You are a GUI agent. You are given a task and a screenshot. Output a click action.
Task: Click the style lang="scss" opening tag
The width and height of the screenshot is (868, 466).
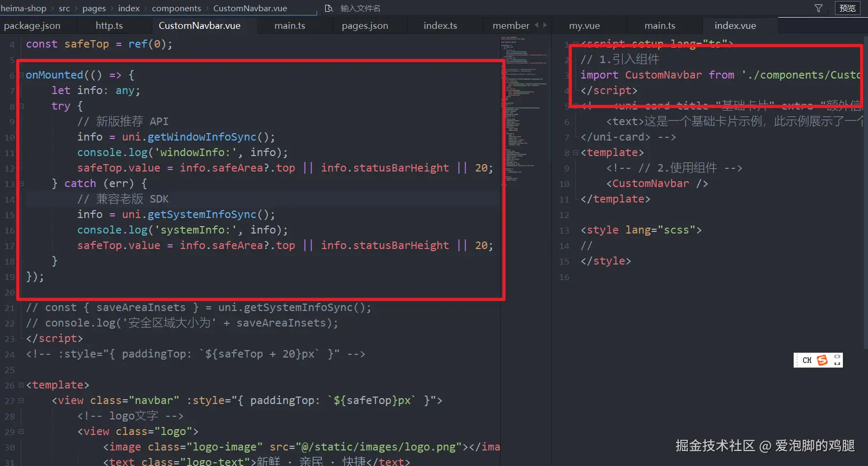[641, 230]
